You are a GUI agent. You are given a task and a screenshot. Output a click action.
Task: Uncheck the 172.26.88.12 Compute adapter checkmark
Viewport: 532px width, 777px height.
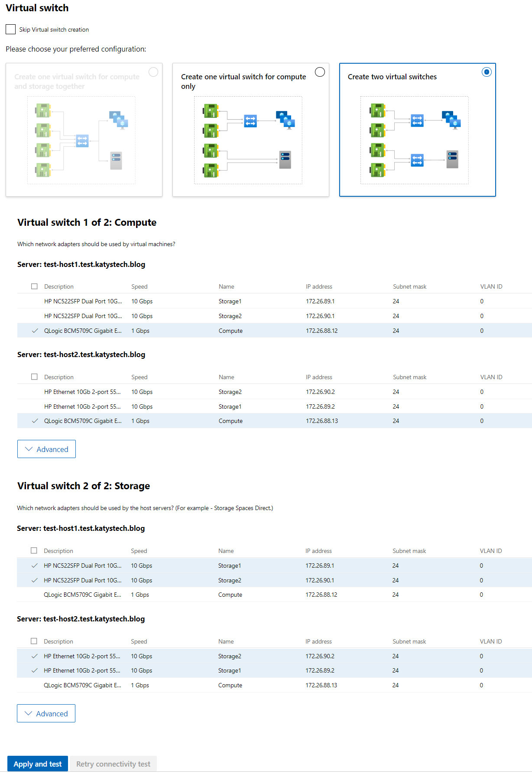[35, 331]
